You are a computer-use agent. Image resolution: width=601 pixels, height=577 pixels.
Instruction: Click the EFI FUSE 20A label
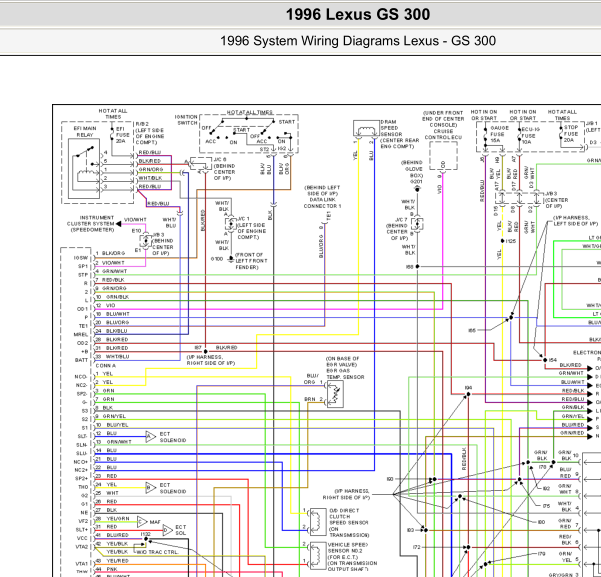[x=123, y=135]
